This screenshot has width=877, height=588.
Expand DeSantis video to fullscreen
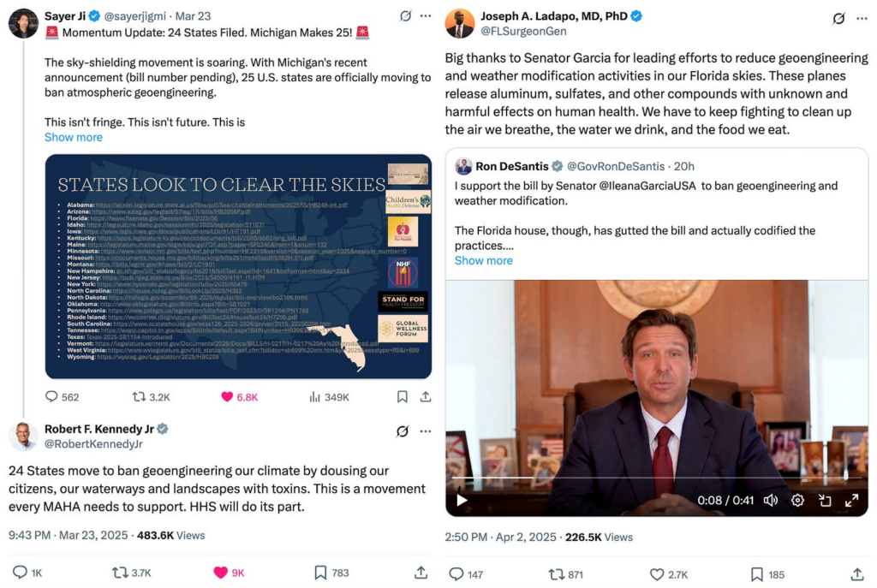click(x=851, y=500)
